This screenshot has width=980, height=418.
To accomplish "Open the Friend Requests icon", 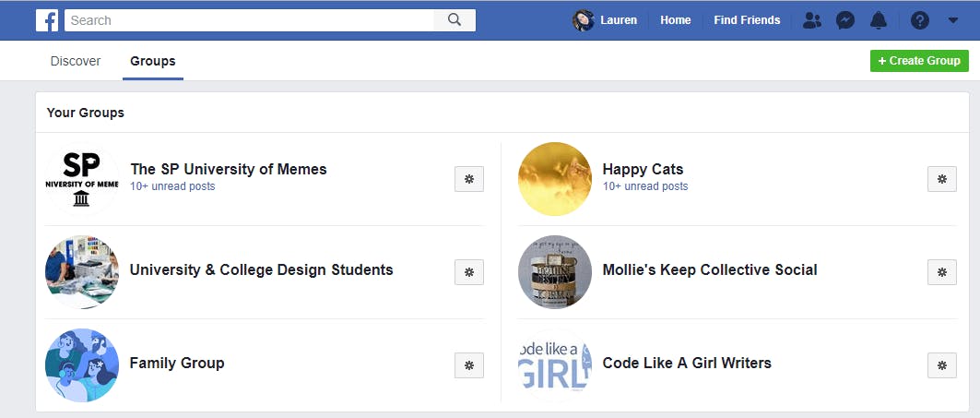I will (x=812, y=20).
